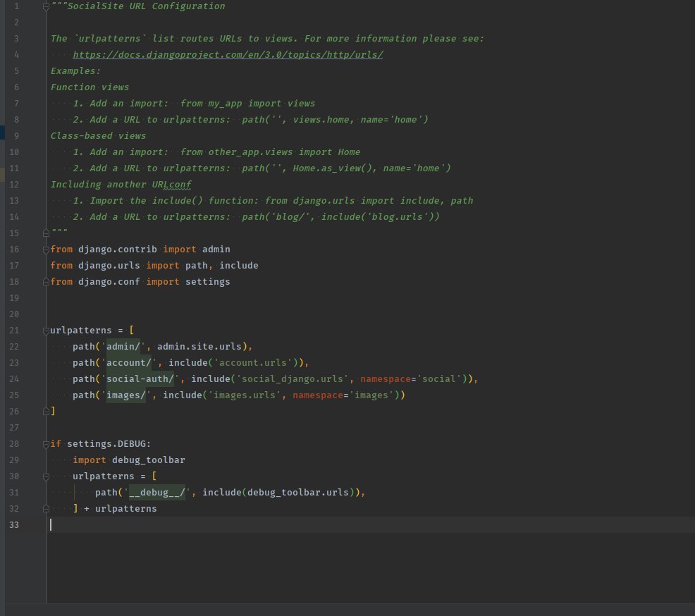The width and height of the screenshot is (695, 616).
Task: Collapse the inner urlpatterns fold at line 30
Action: (46, 476)
